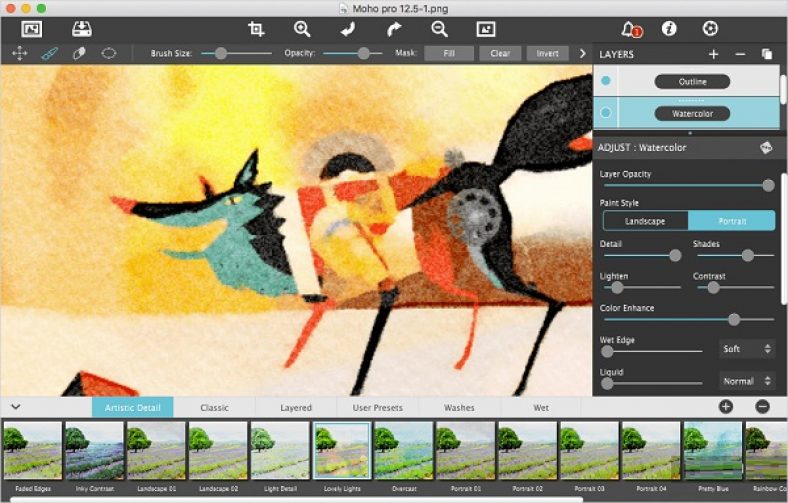Open the info icon
The image size is (788, 503).
pos(669,29)
